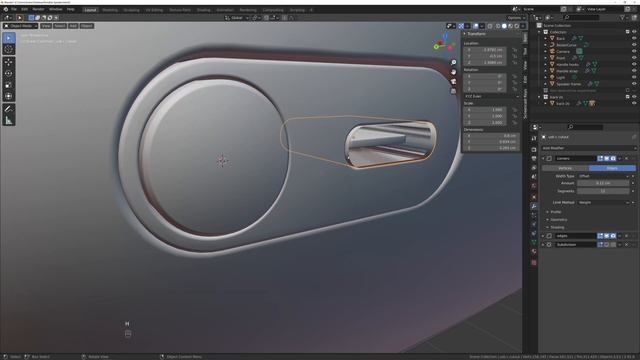Open the Tool properties tab icon
Viewport: 640px width, 360px height.
534,139
